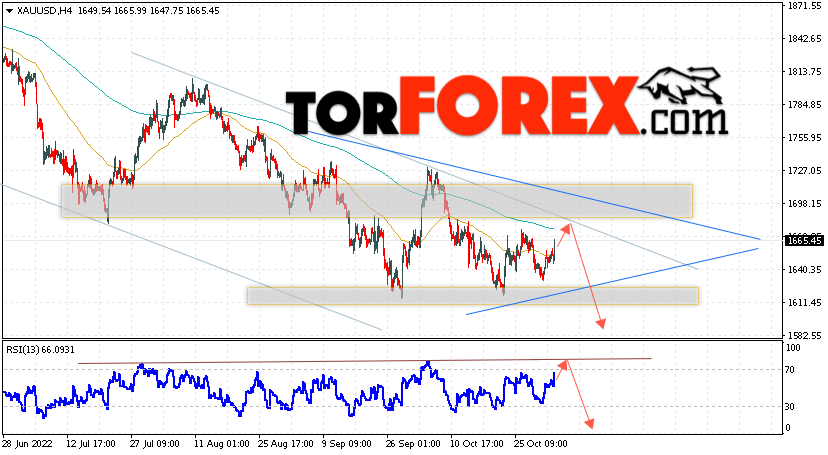Click the OHLC values 1649.54 1665.99 1647.75 1665.45

click(x=148, y=11)
